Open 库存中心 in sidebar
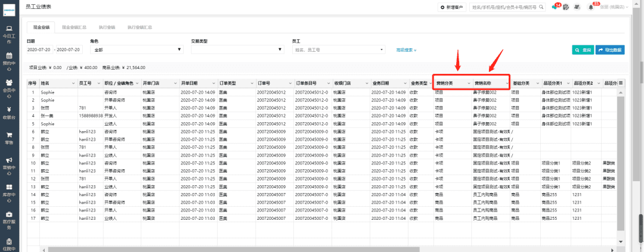644x252 pixels. pos(9,190)
